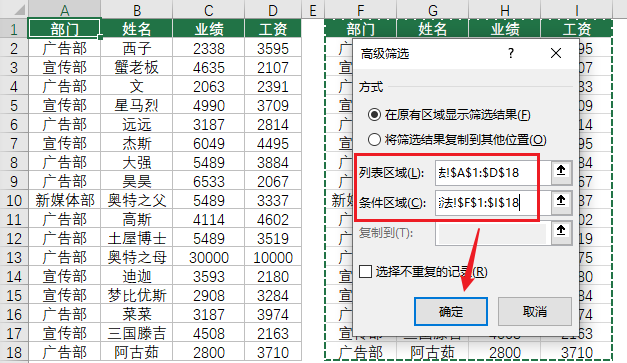
Task: Click cell with name 三国滕吉
Action: pyautogui.click(x=137, y=333)
